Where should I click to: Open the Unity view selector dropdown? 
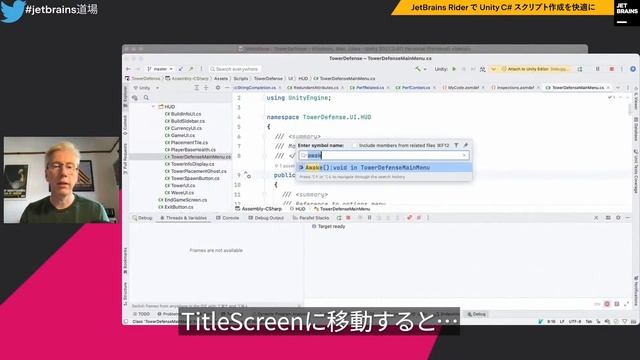(146, 88)
